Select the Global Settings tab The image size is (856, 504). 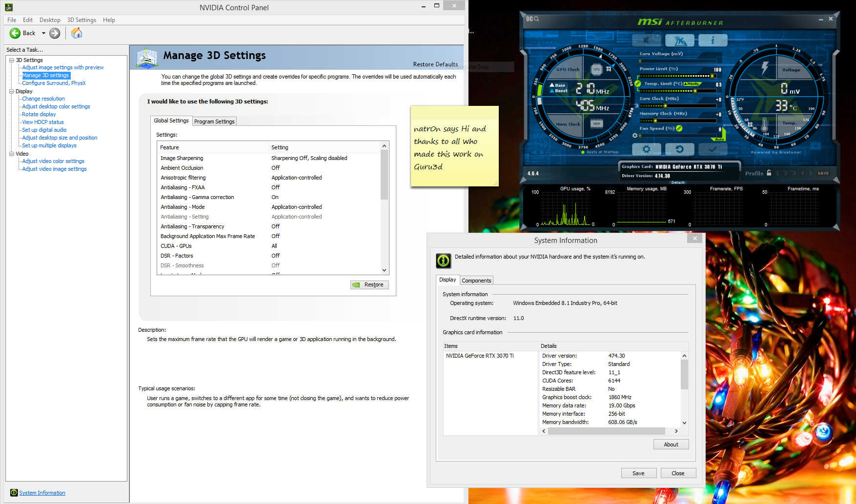point(171,121)
